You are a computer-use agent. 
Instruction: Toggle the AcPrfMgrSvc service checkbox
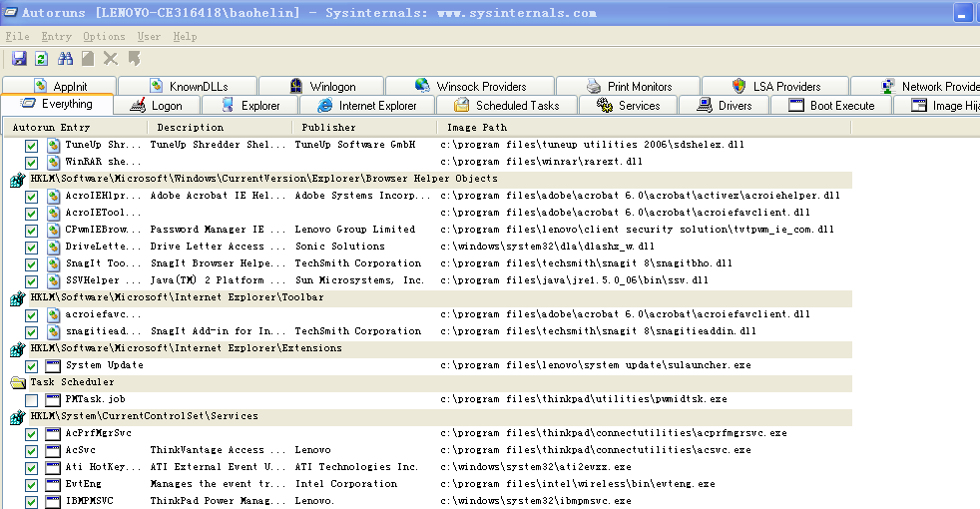pos(32,434)
